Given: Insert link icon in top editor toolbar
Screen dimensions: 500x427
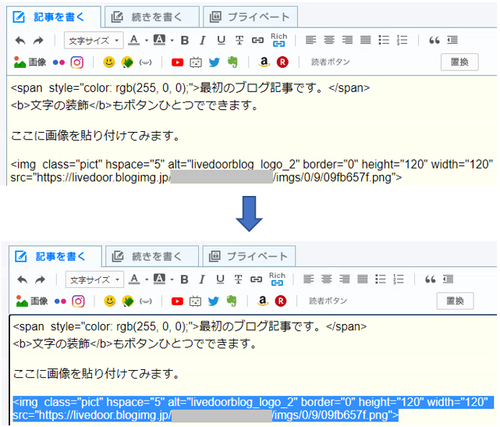Looking at the screenshot, I should coord(257,41).
